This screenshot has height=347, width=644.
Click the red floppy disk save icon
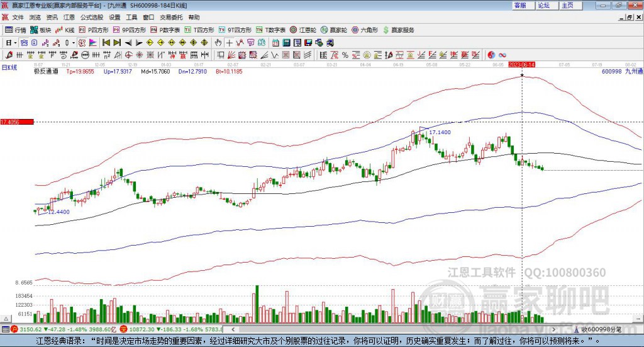click(x=308, y=43)
